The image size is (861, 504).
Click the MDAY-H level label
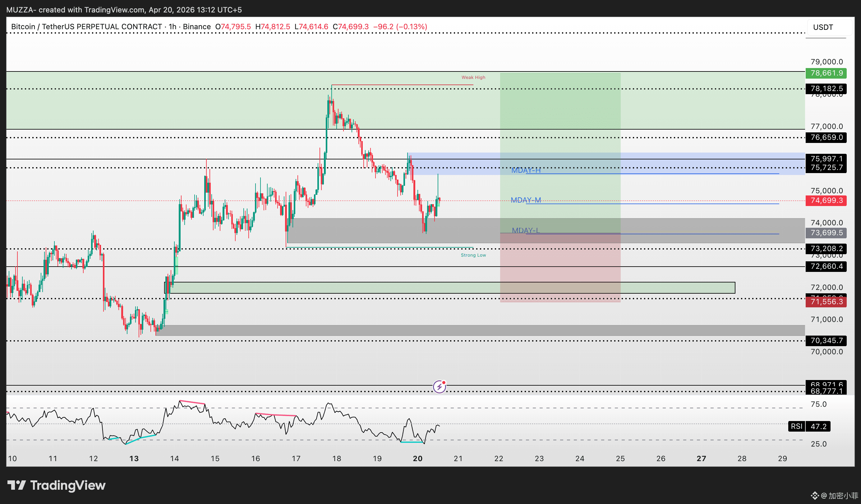click(526, 170)
